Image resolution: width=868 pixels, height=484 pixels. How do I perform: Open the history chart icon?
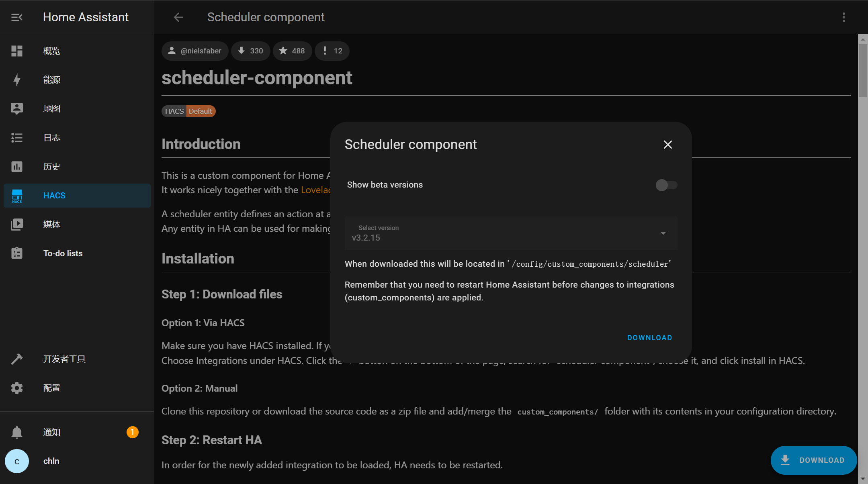pos(16,167)
